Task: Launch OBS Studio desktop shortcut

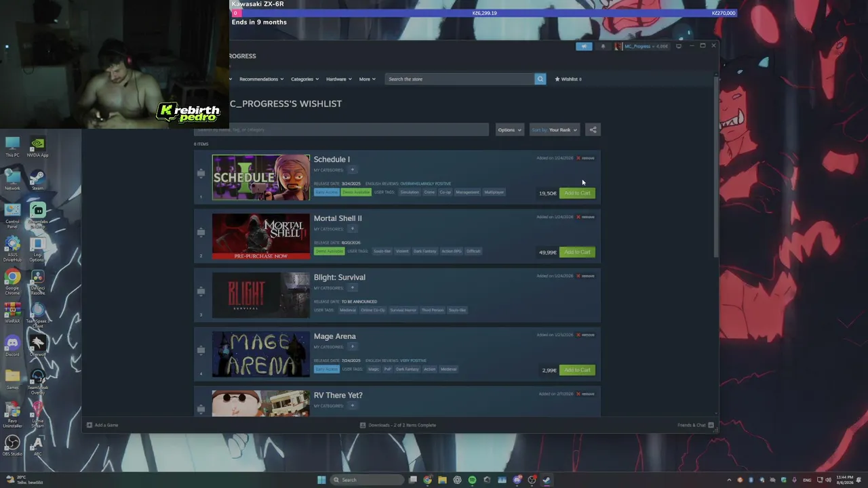Action: (x=12, y=445)
